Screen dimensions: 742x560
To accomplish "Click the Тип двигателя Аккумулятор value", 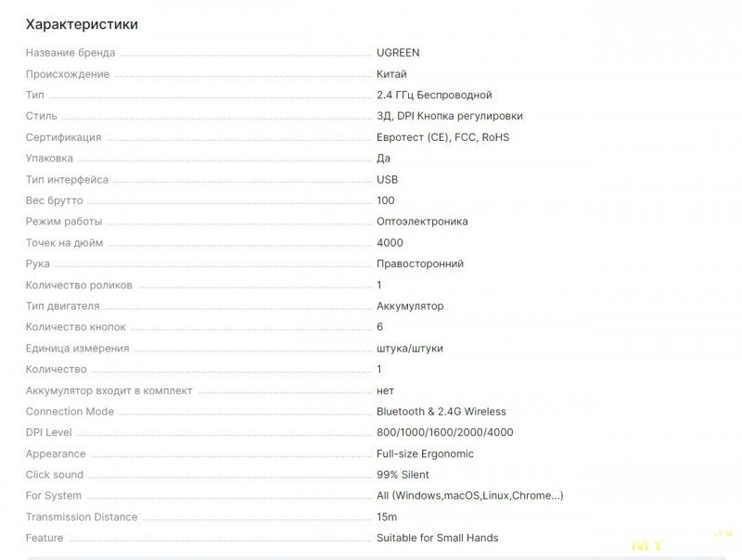I will pyautogui.click(x=410, y=306).
